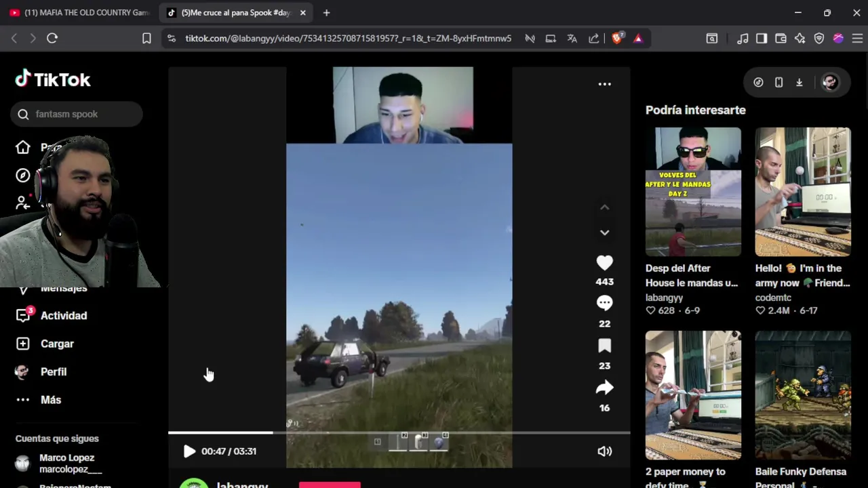Open the Explore compass icon in sidebar

22,176
